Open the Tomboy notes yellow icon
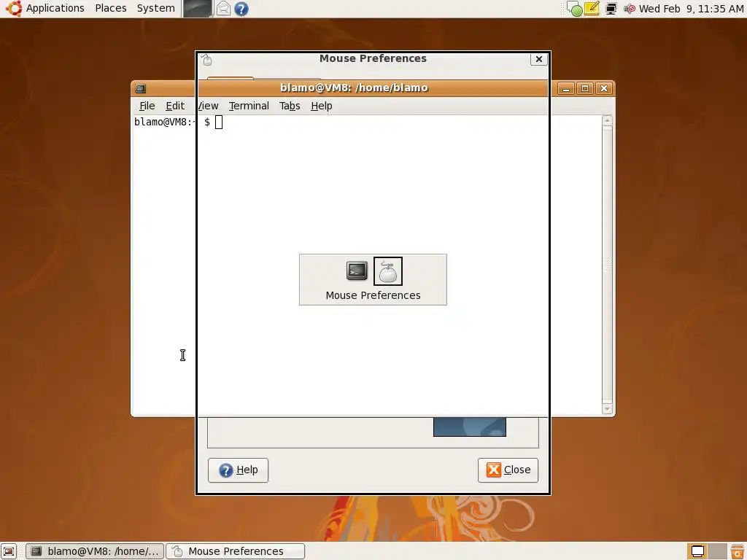 click(x=591, y=9)
